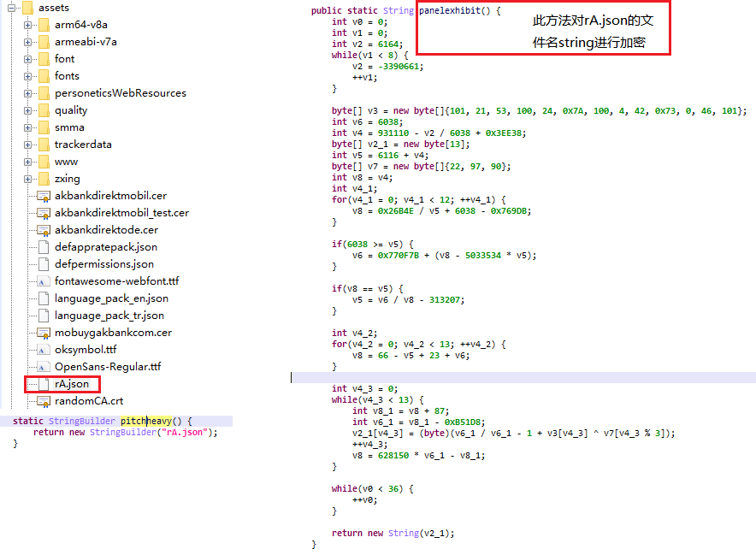Click the defappratepack.json file icon
The height and width of the screenshot is (555, 756).
click(44, 247)
